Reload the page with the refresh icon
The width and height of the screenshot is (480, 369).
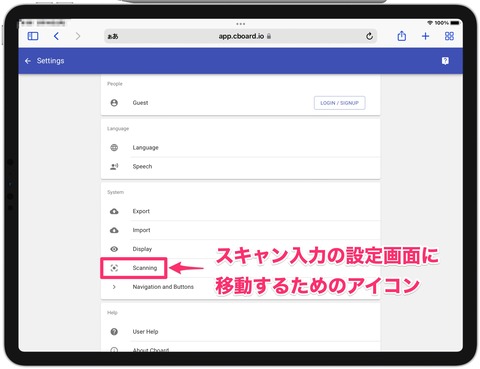(x=369, y=36)
